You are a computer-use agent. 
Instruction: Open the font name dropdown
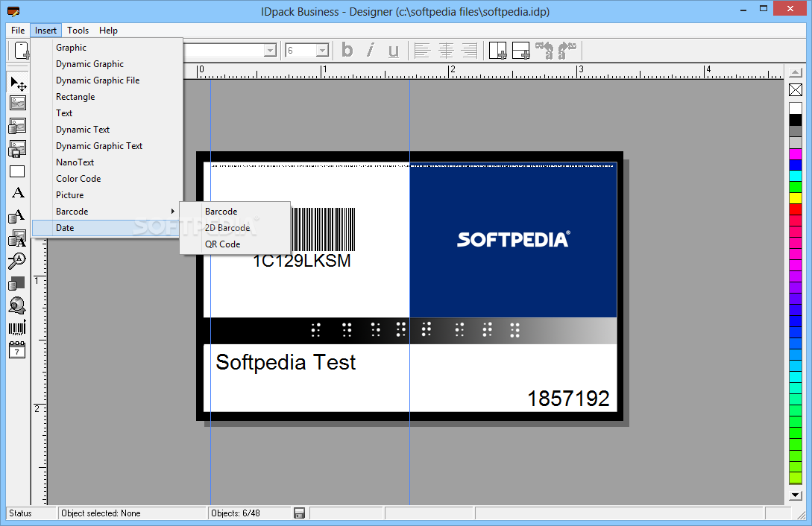click(x=270, y=50)
